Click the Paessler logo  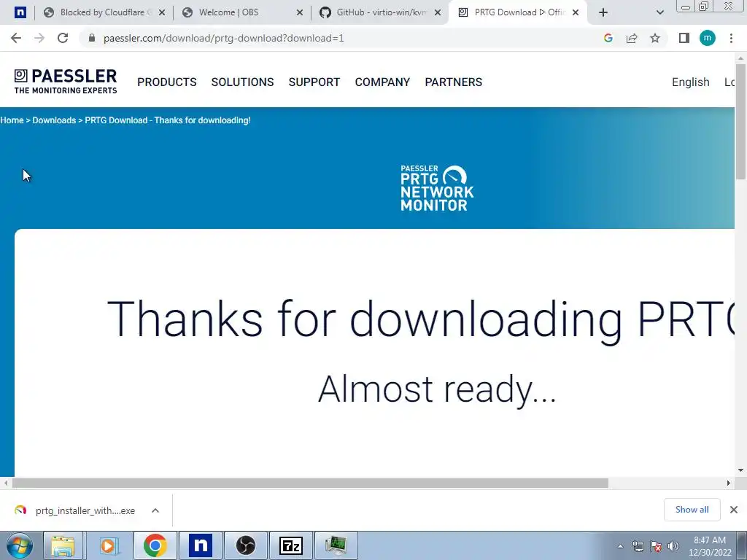tap(65, 82)
